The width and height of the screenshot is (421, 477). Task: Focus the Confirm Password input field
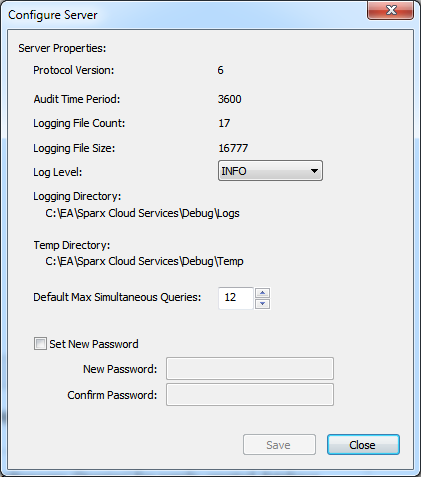[250, 395]
